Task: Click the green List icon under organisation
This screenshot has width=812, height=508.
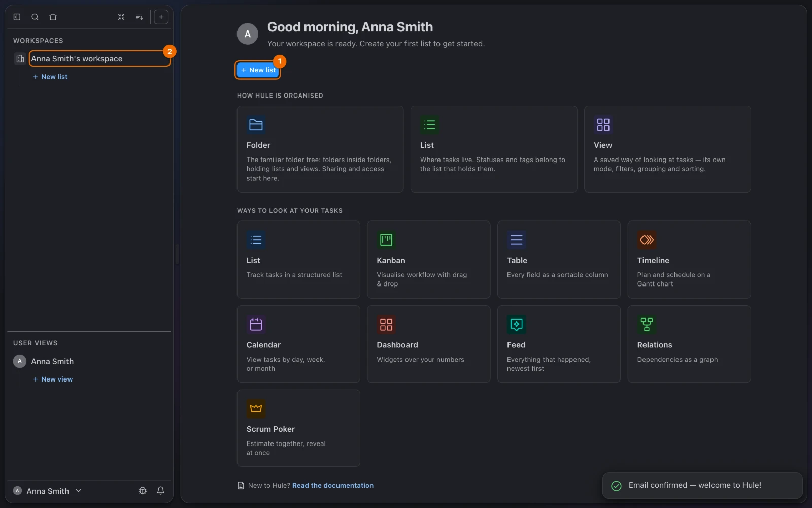Action: pos(429,124)
